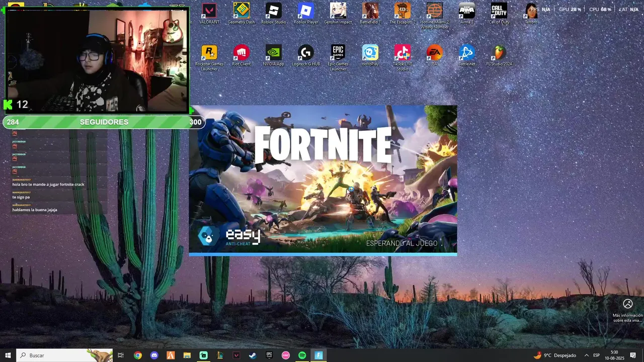The width and height of the screenshot is (644, 362).
Task: Open the clock and date flyout
Action: (x=614, y=355)
